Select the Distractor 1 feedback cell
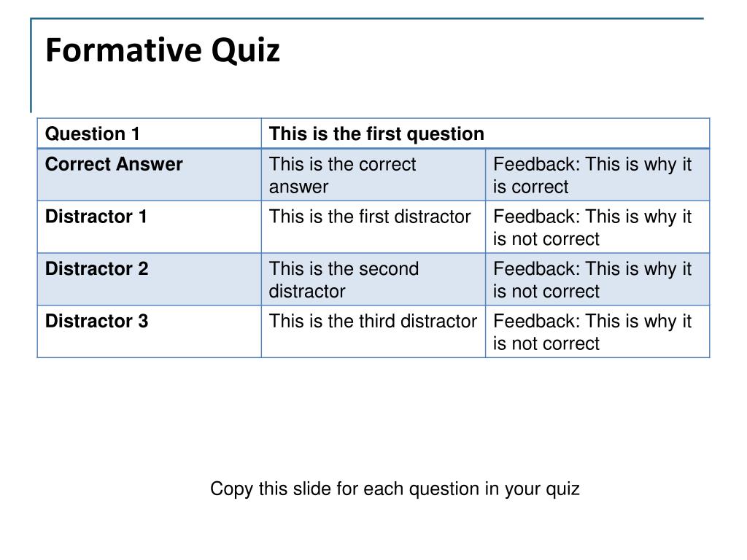 [x=597, y=227]
